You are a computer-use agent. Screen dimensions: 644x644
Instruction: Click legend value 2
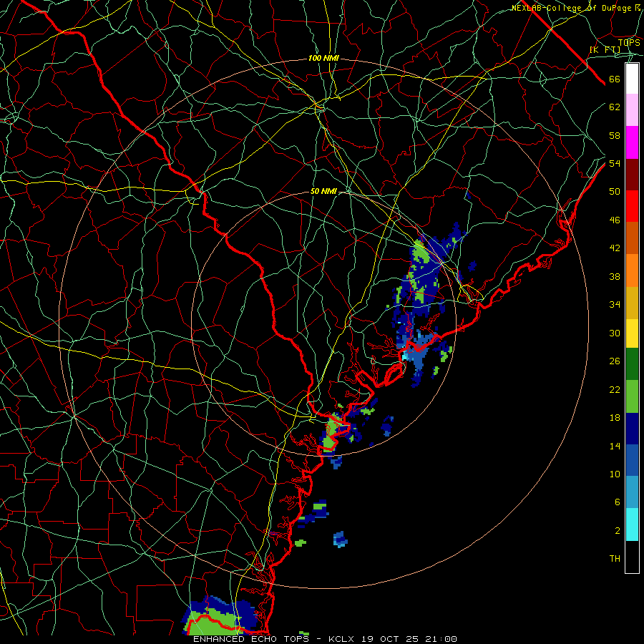pyautogui.click(x=617, y=531)
